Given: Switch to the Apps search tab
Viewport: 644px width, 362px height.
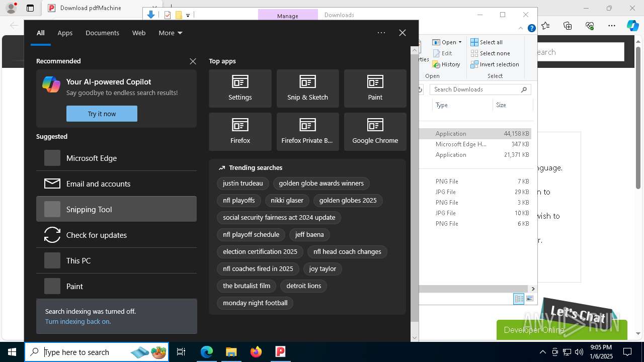Looking at the screenshot, I should [x=65, y=33].
